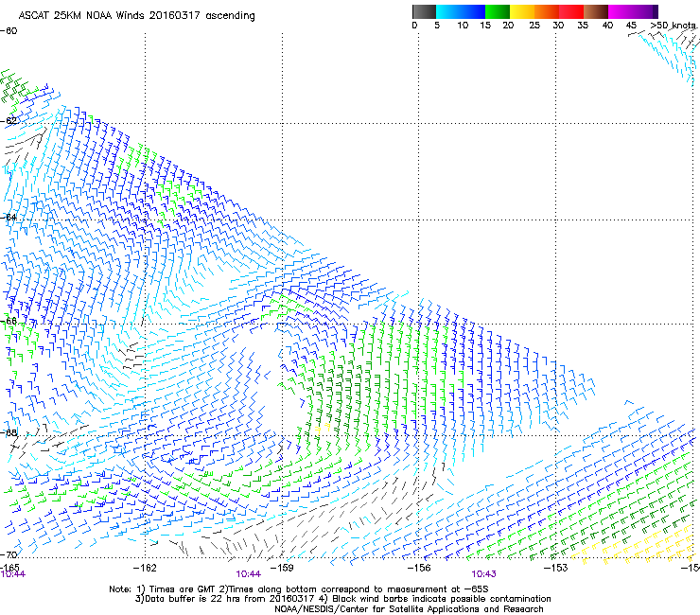This screenshot has height=615, width=700.
Task: Click the yellow 20-25 knots color swatch
Action: tap(522, 11)
